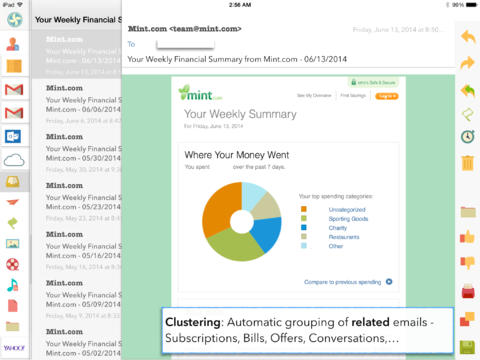Click the Forward arrow icon
The height and width of the screenshot is (360, 480).
(468, 63)
